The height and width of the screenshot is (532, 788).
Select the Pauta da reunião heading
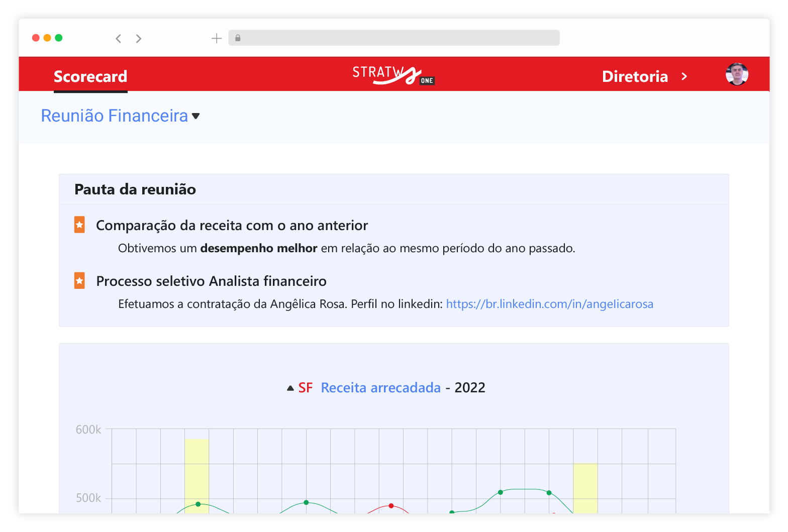tap(135, 189)
